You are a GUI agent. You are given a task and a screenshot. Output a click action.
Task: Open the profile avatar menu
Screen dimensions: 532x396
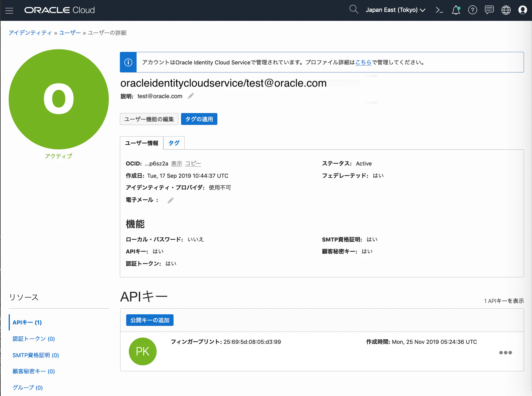[523, 10]
